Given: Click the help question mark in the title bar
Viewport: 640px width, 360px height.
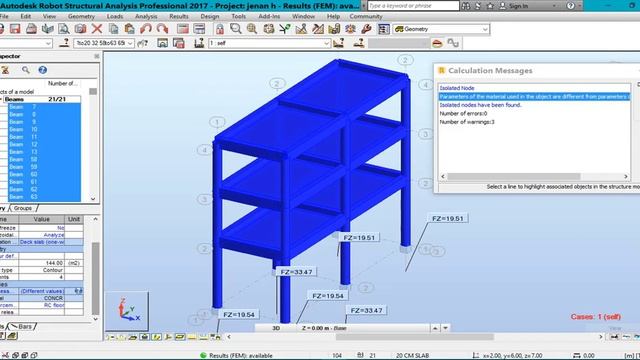Looking at the screenshot, I should pos(571,6).
